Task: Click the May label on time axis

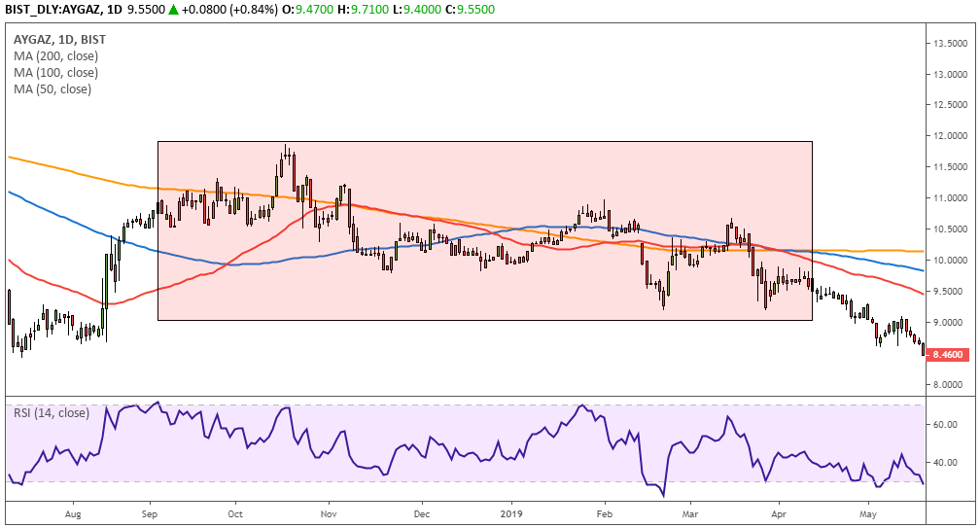Action: click(867, 514)
